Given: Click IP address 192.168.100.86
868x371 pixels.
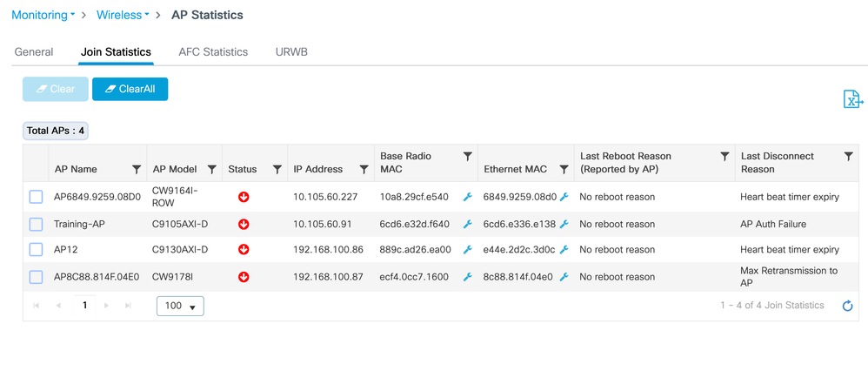Looking at the screenshot, I should [x=328, y=250].
